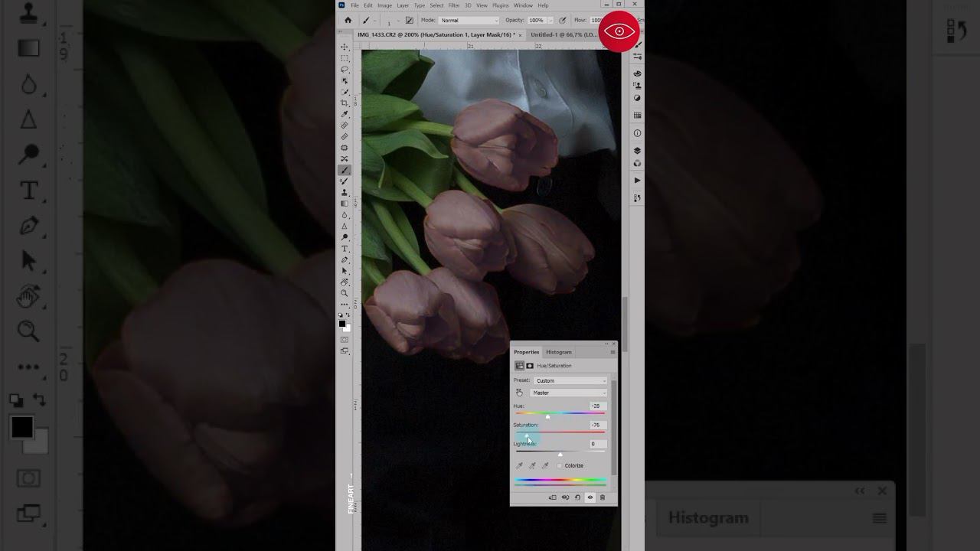Select the Zoom tool

(345, 293)
